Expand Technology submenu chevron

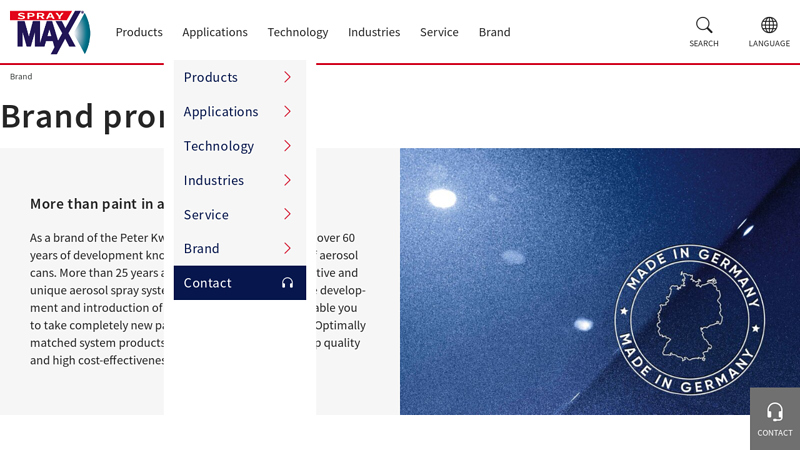point(287,146)
